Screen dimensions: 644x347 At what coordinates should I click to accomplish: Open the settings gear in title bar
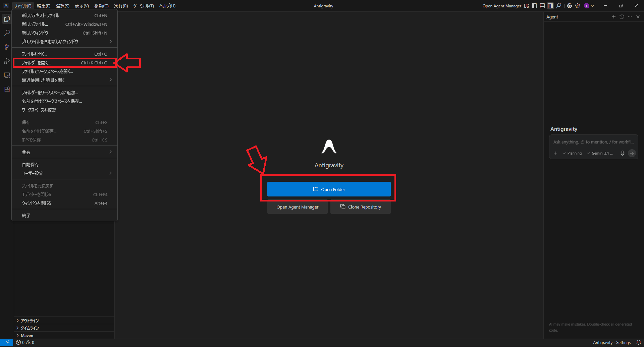pos(578,6)
